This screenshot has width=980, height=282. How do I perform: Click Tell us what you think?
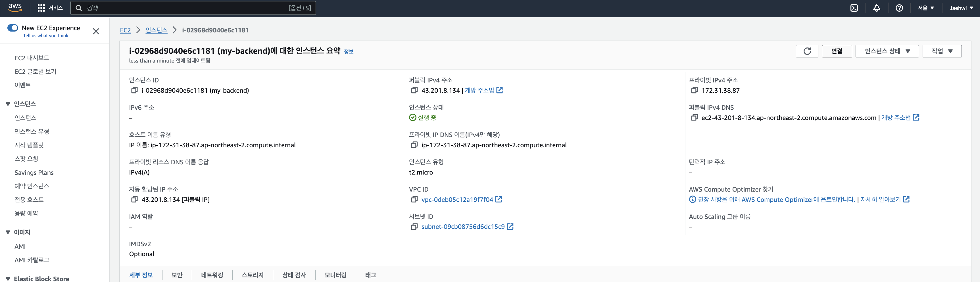pyautogui.click(x=46, y=36)
